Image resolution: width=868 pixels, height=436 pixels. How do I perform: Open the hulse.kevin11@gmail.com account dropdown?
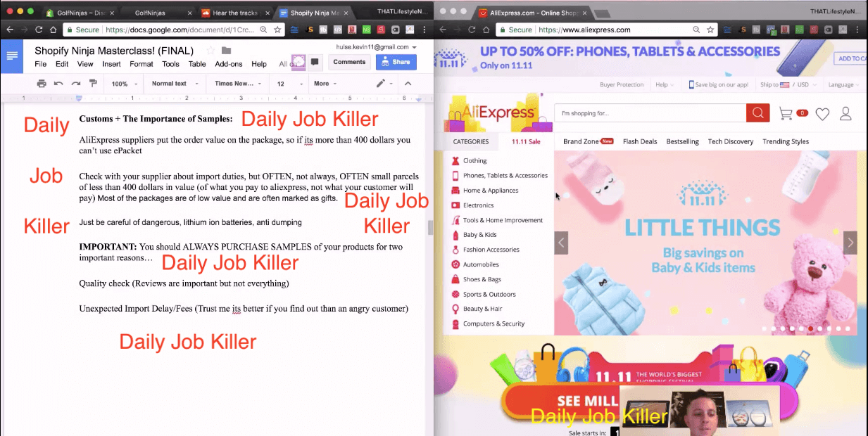(377, 47)
